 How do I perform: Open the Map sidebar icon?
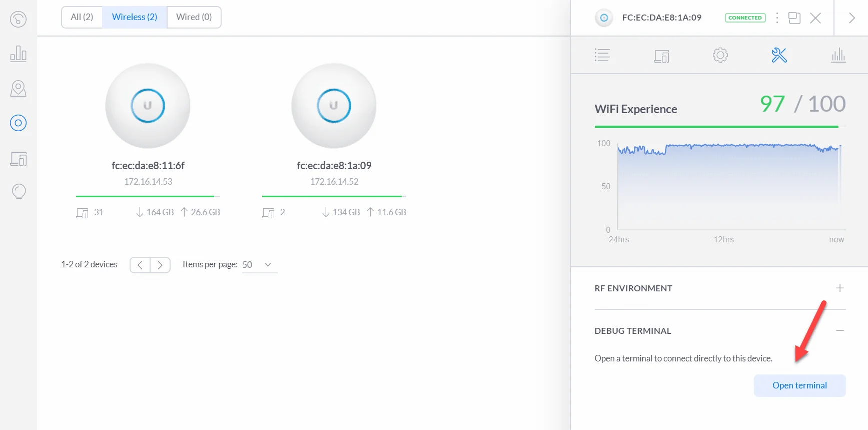tap(18, 89)
